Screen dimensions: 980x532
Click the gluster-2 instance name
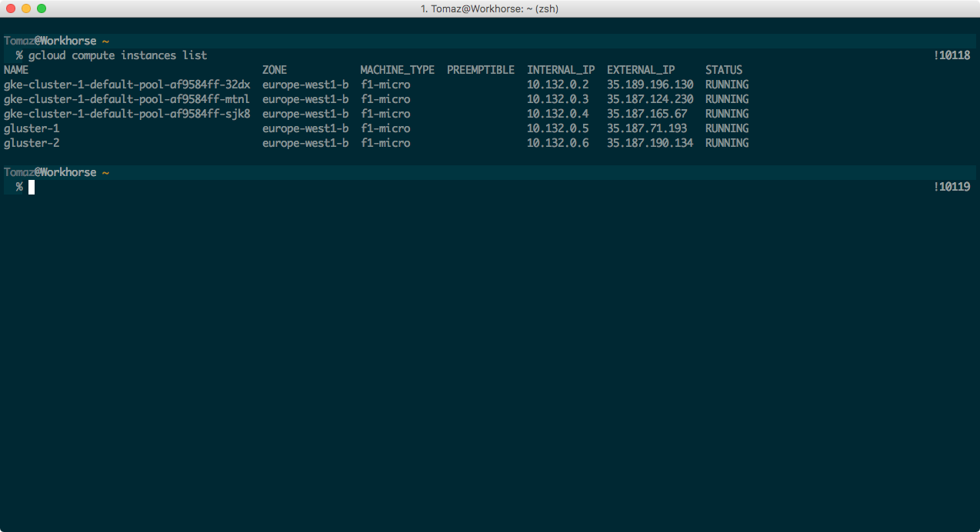click(x=32, y=143)
